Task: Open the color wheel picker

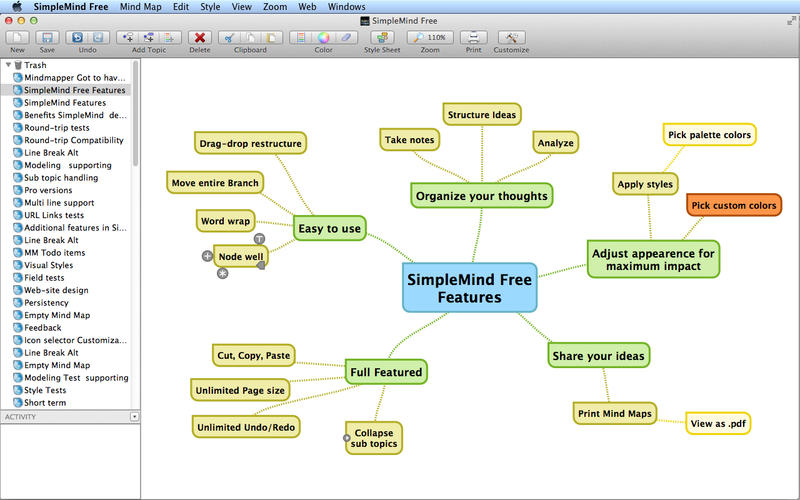Action: [x=323, y=38]
